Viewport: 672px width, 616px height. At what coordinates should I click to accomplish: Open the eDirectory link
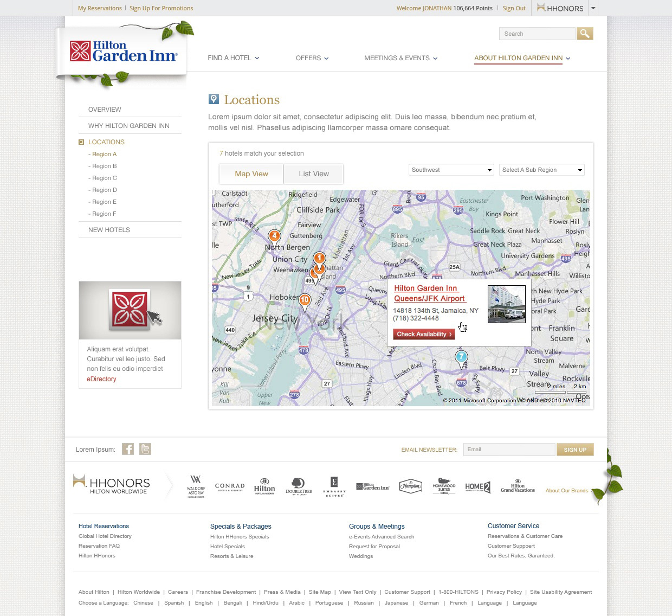(x=101, y=379)
